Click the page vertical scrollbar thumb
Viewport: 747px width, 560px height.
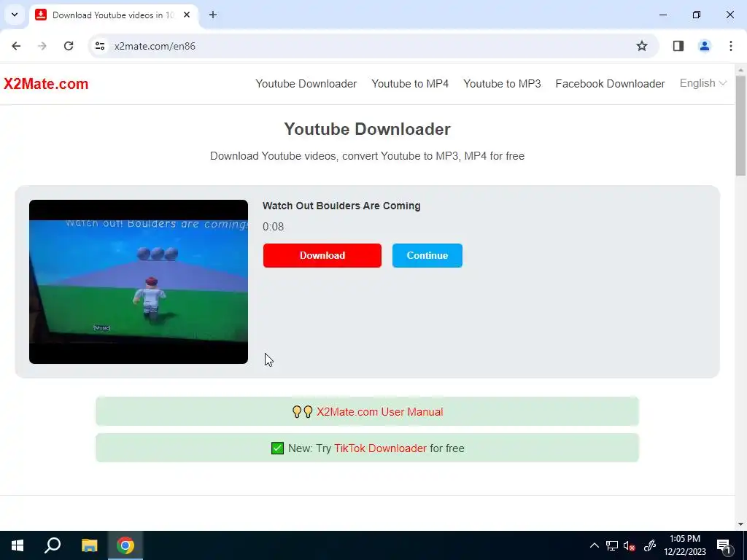click(741, 125)
